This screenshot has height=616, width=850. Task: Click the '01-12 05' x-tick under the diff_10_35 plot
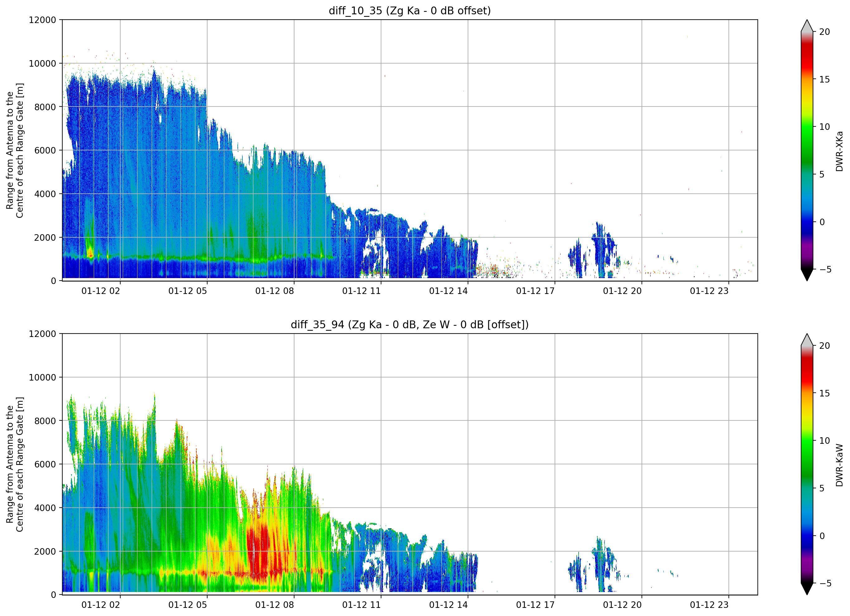tap(188, 291)
